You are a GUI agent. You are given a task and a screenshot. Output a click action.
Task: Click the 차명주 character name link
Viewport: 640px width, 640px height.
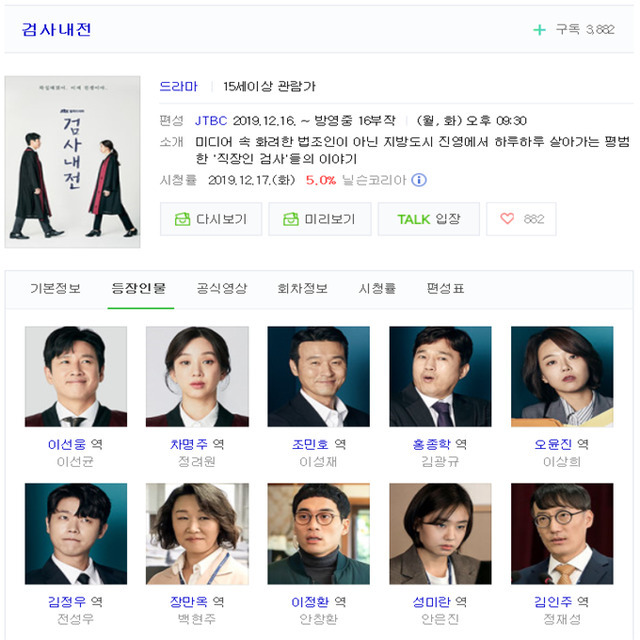[x=189, y=444]
